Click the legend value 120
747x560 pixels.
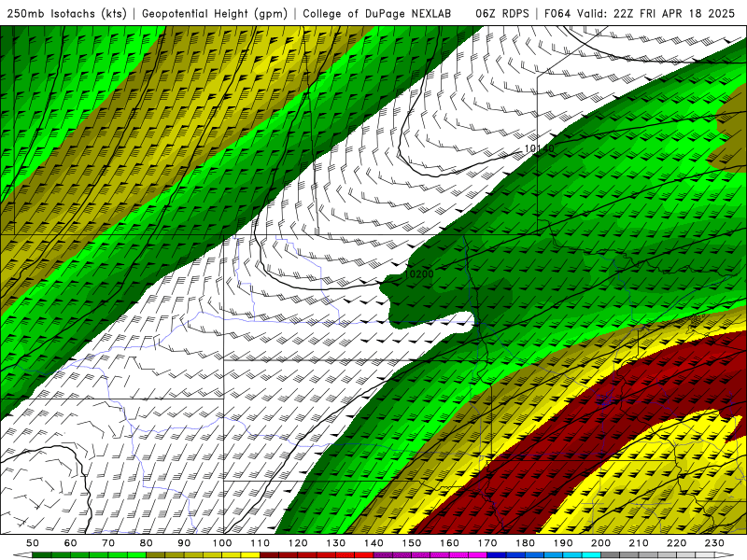click(298, 543)
